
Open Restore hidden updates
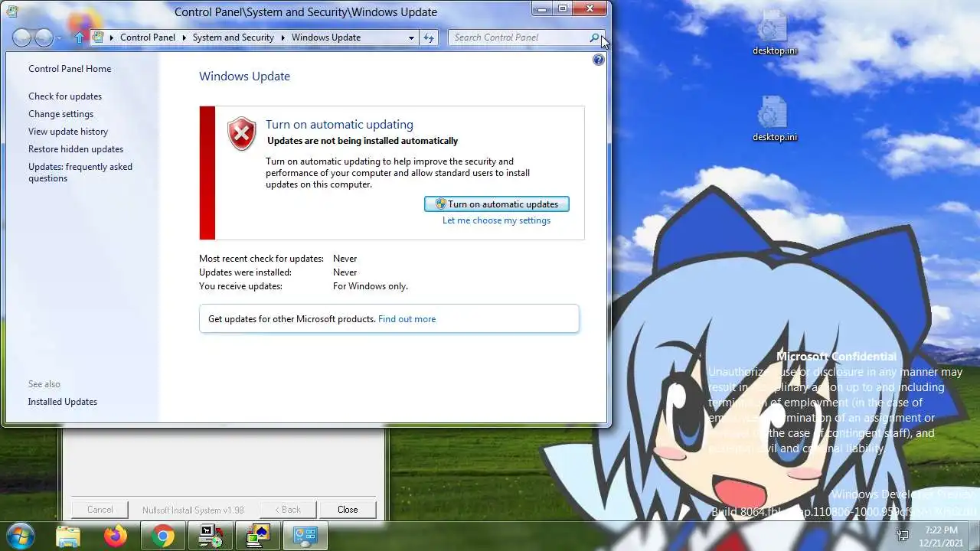tap(76, 149)
